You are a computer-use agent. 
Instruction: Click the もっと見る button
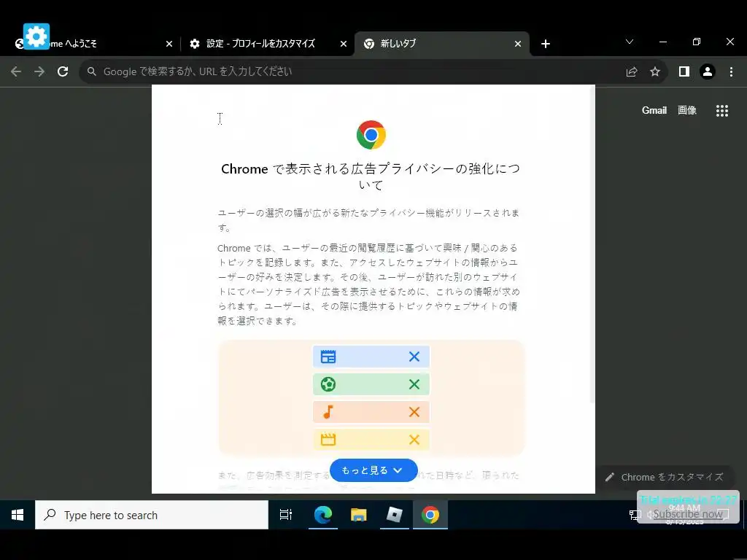click(373, 470)
